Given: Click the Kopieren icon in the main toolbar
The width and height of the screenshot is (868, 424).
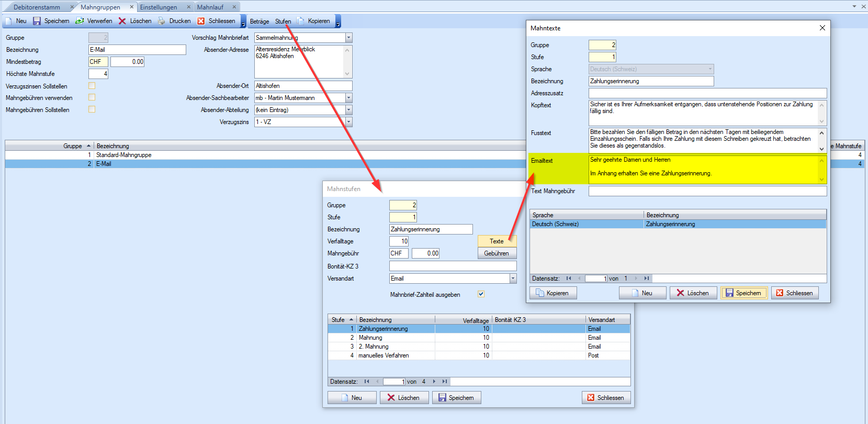Looking at the screenshot, I should click(x=300, y=21).
